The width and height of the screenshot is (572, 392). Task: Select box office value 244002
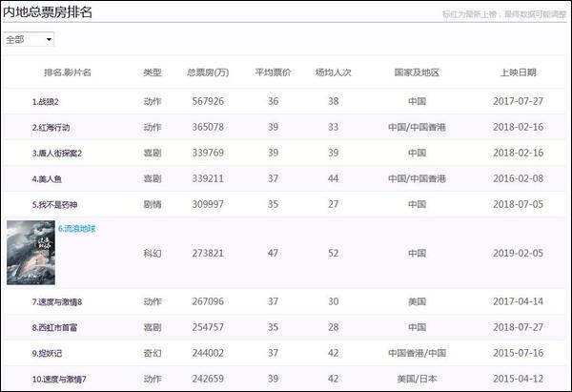[208, 353]
